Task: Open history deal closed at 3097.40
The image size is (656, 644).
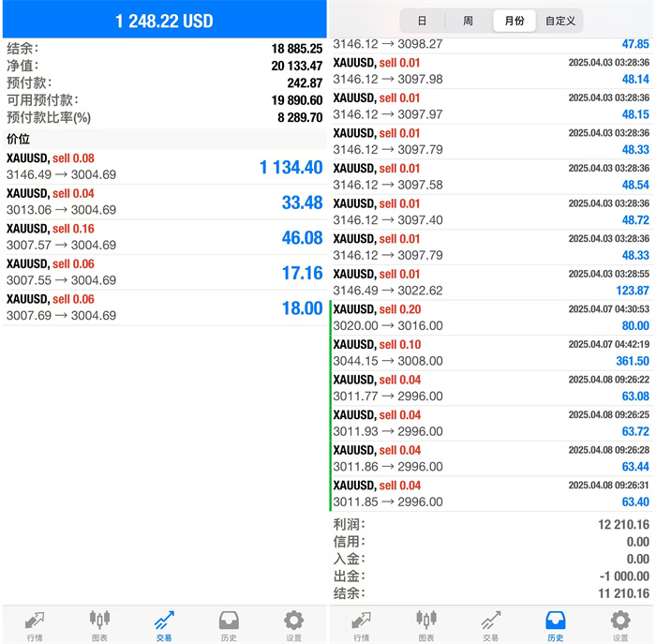Action: (491, 212)
